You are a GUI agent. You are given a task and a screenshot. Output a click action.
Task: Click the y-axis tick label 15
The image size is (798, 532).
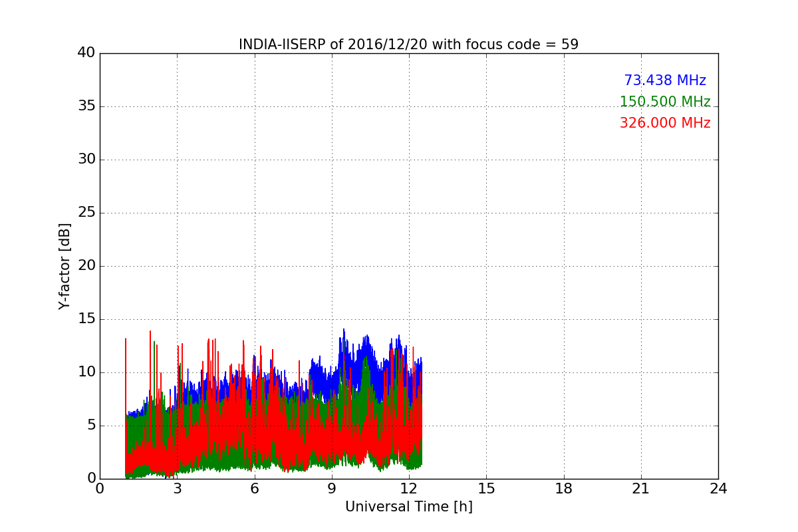[x=86, y=319]
